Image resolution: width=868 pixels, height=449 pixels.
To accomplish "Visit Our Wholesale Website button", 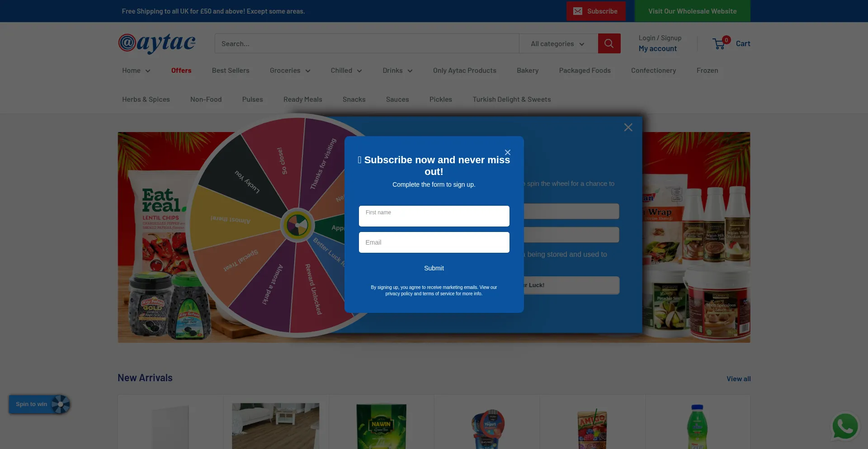I will [x=693, y=11].
